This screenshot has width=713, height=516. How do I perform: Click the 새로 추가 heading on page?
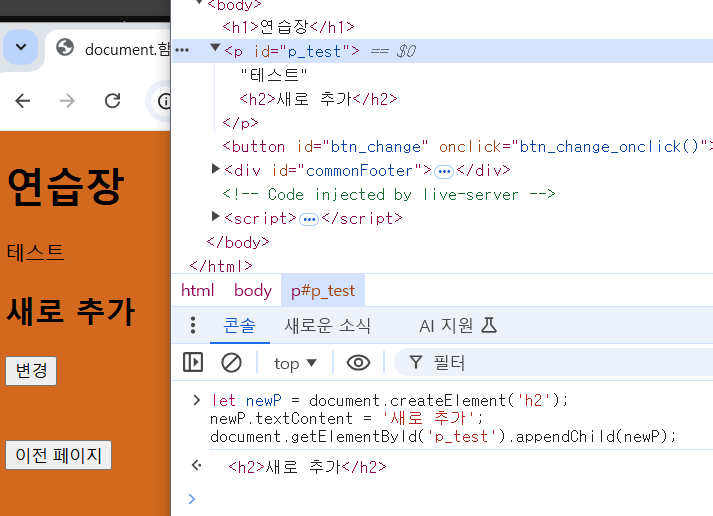pos(71,311)
